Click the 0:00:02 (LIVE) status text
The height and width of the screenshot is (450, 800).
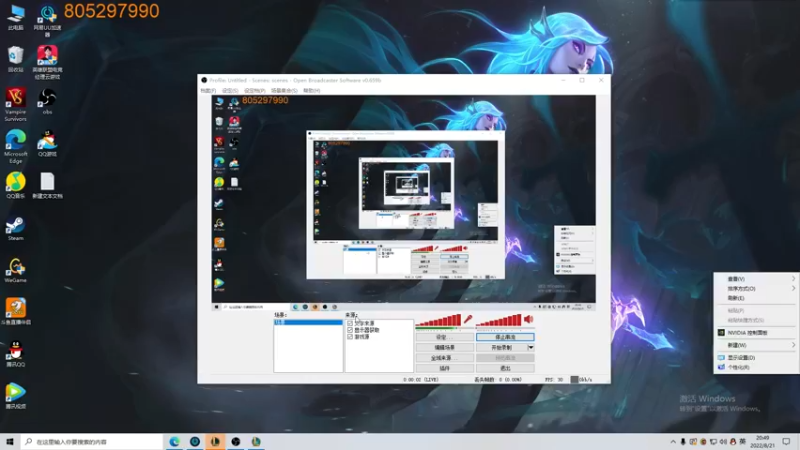tap(421, 380)
